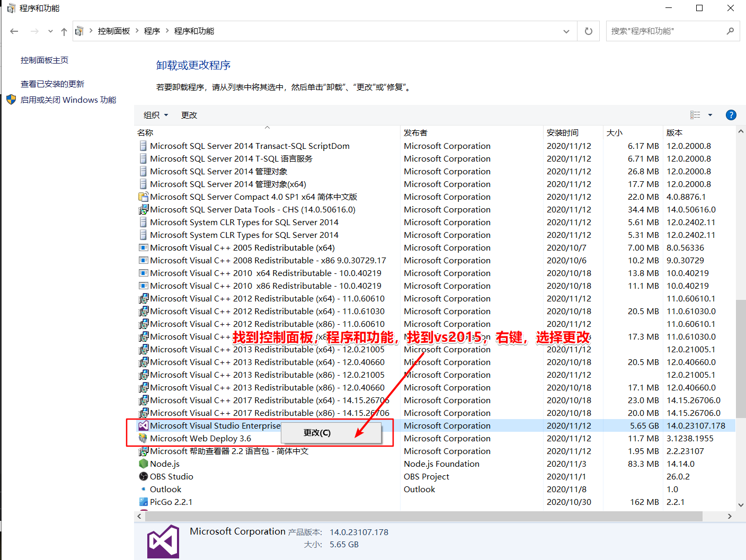Select the OBS Studio icon

(143, 477)
